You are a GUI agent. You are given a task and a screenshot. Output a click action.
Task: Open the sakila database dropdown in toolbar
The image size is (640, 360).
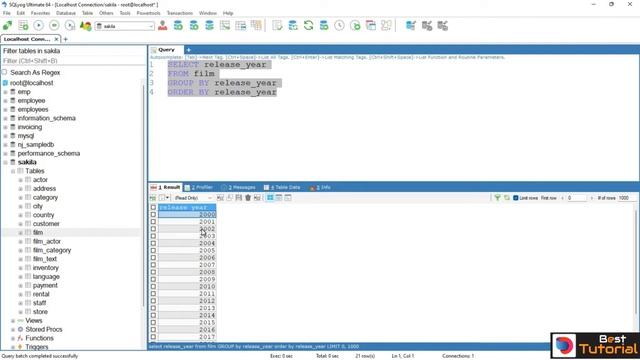click(x=125, y=26)
